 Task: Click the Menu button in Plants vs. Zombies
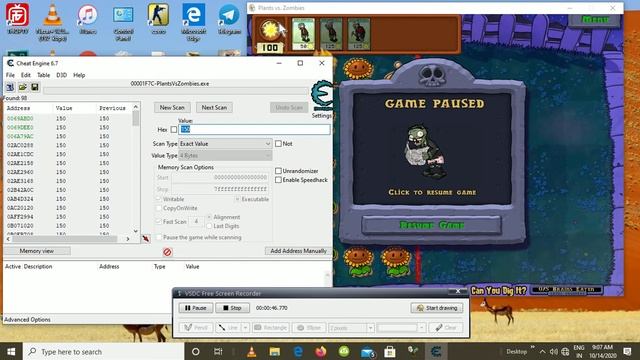pyautogui.click(x=595, y=20)
